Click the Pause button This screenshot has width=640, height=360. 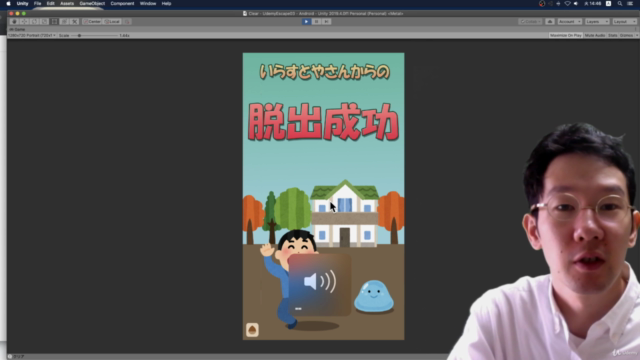[x=316, y=22]
